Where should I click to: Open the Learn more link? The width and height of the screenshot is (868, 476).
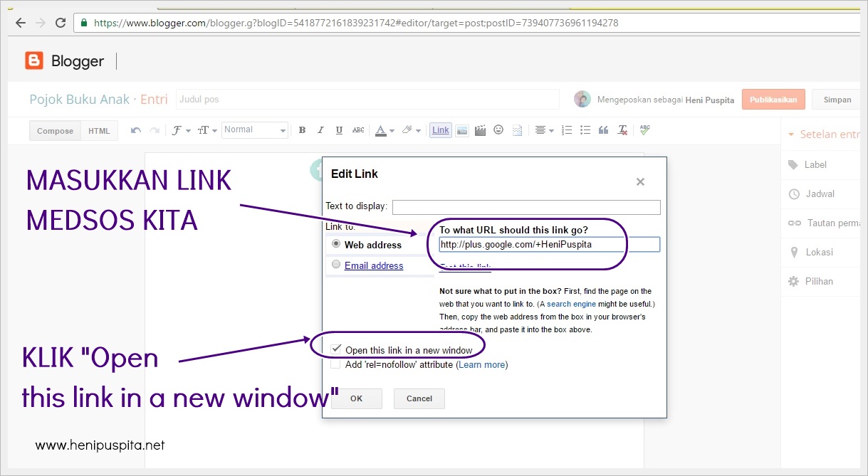(x=482, y=365)
